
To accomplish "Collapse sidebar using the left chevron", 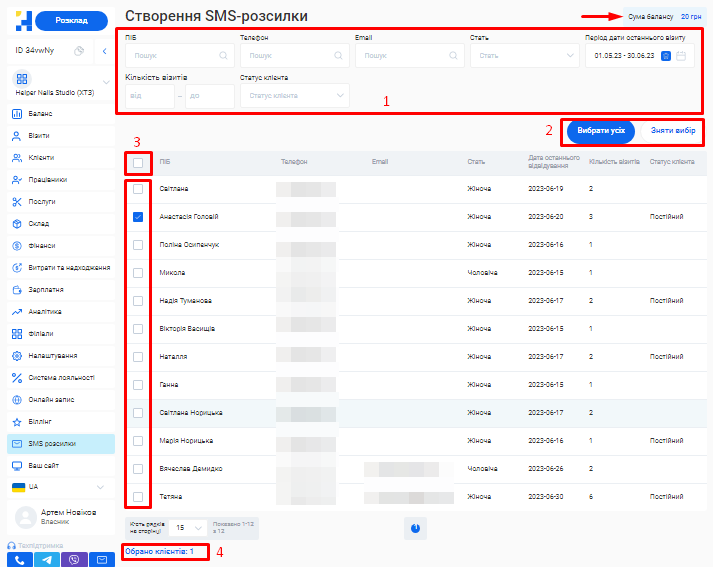I will click(105, 51).
